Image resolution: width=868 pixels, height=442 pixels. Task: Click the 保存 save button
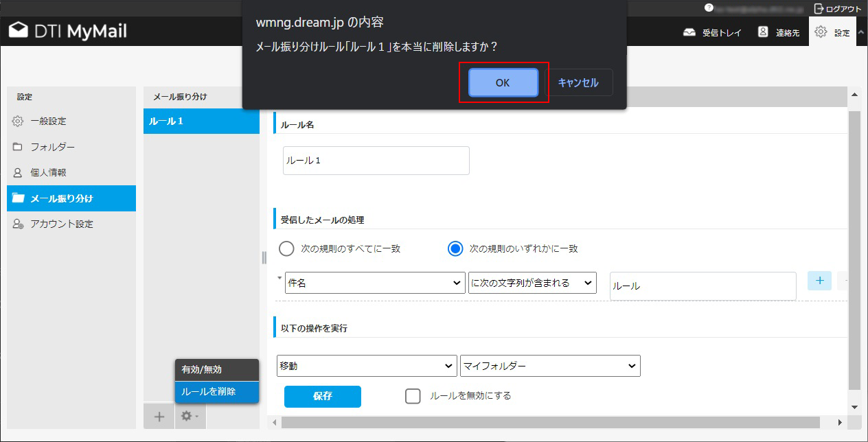(x=323, y=396)
